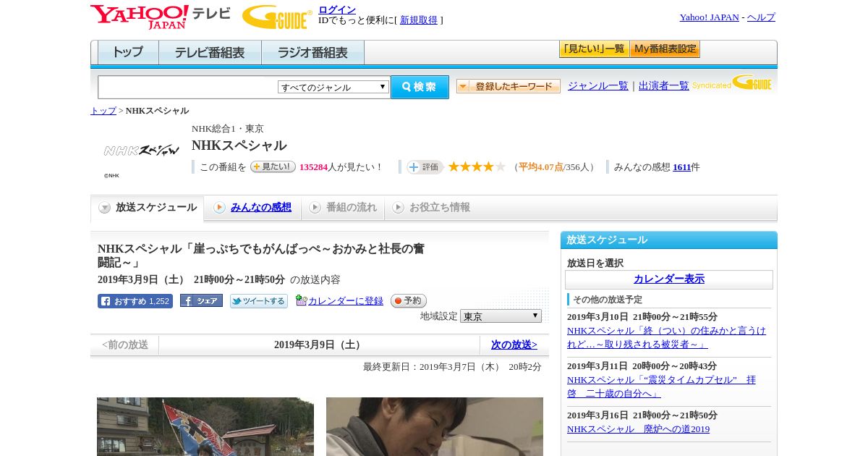
Task: Click the calendar icon before カレンダーに登録
Action: point(302,300)
